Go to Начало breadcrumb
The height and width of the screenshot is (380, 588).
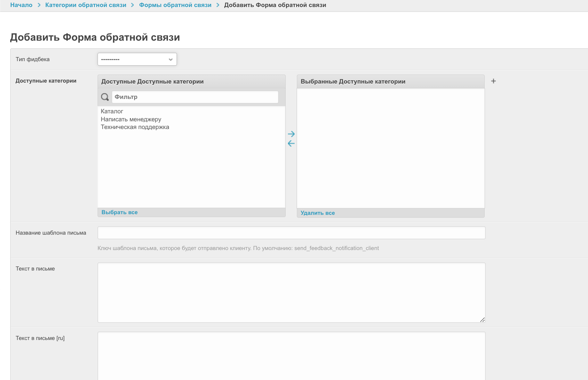[21, 5]
